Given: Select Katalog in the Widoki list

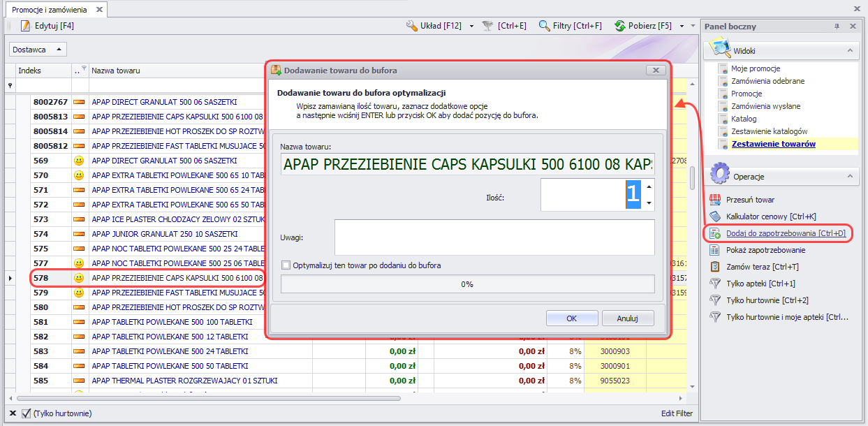Looking at the screenshot, I should 744,119.
